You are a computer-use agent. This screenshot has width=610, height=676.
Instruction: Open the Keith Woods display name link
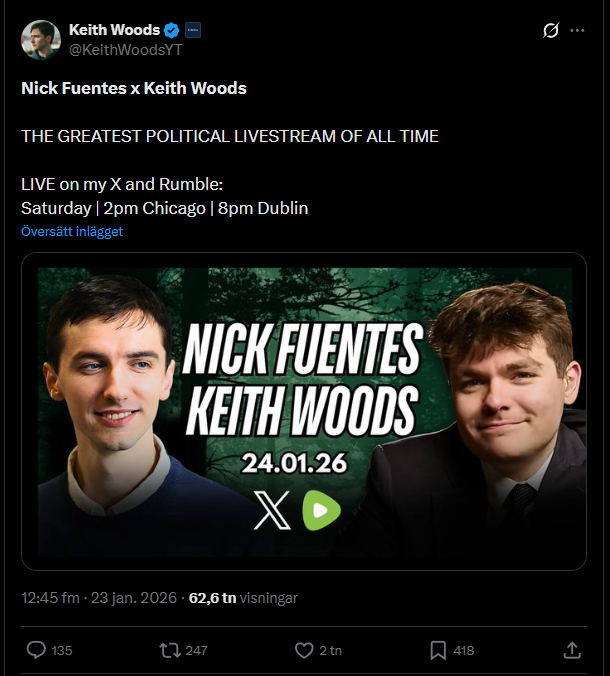pyautogui.click(x=114, y=30)
